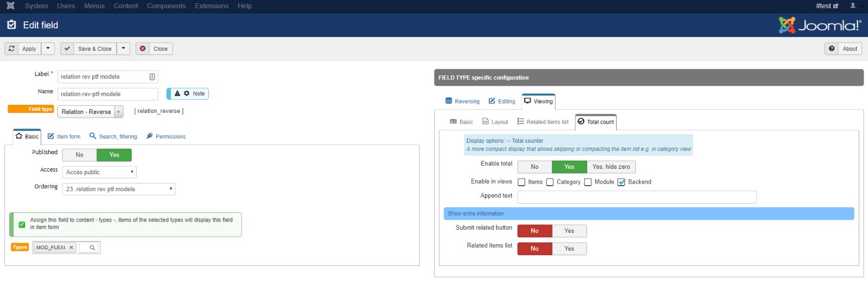Viewport: 868px width, 304px height.
Task: Click the Name text field
Action: pos(107,94)
